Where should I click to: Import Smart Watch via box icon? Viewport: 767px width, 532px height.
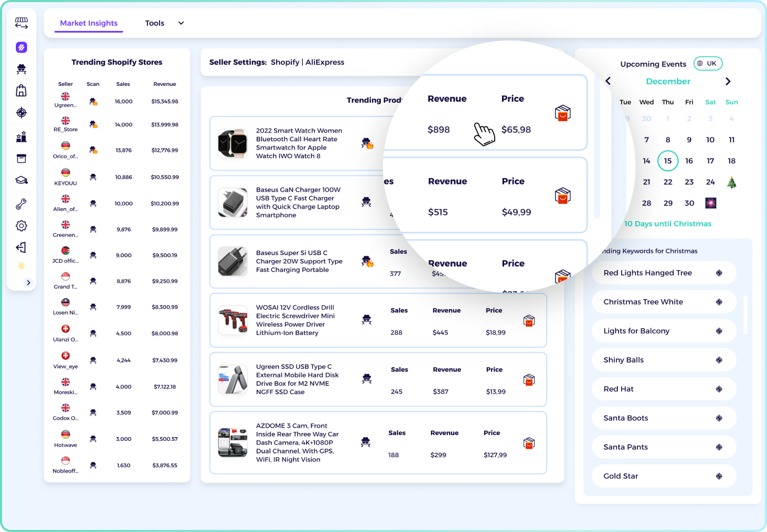[x=563, y=113]
